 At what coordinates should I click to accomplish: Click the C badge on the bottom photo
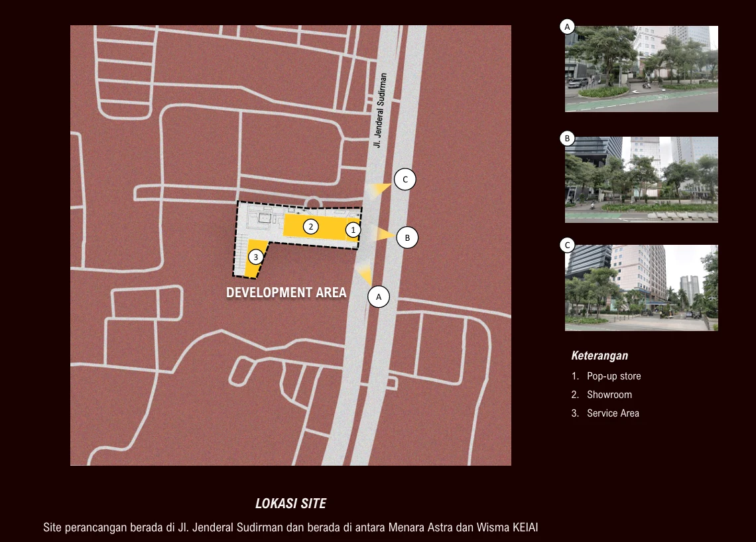pos(567,245)
